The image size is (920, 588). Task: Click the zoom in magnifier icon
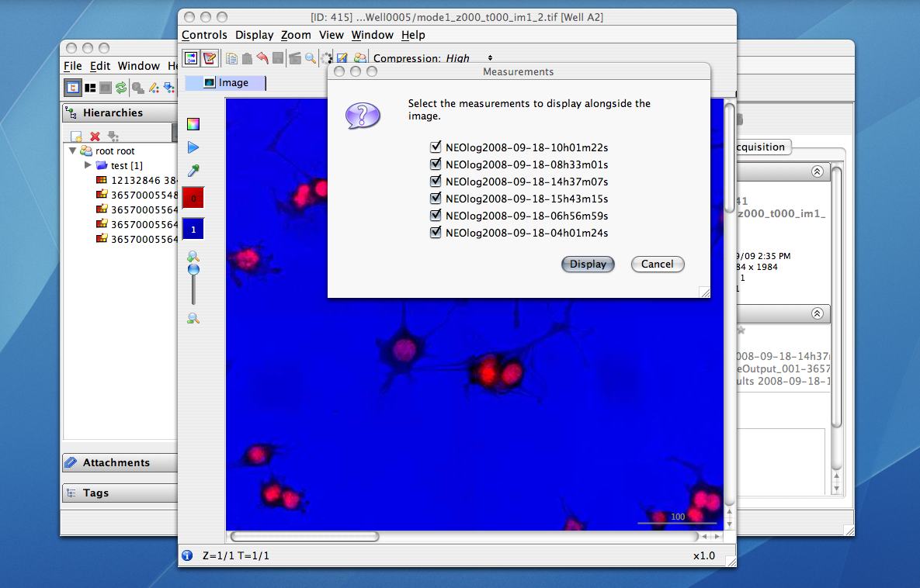193,255
